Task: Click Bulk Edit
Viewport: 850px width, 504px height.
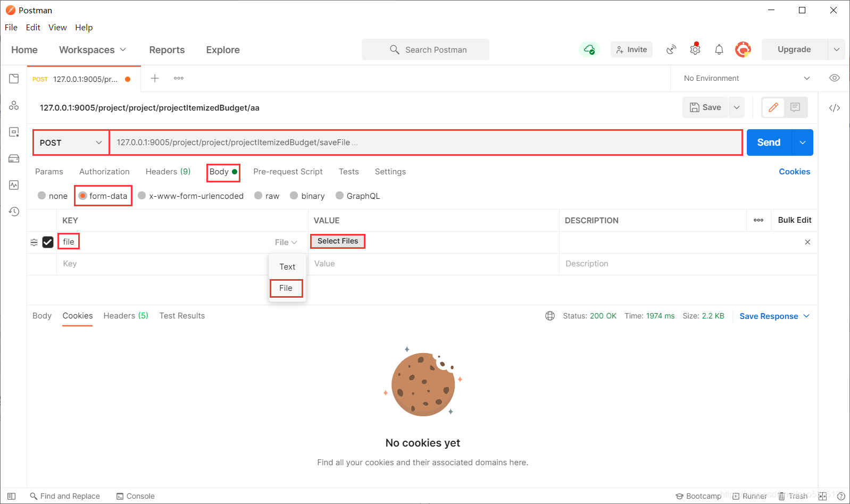Action: tap(795, 220)
